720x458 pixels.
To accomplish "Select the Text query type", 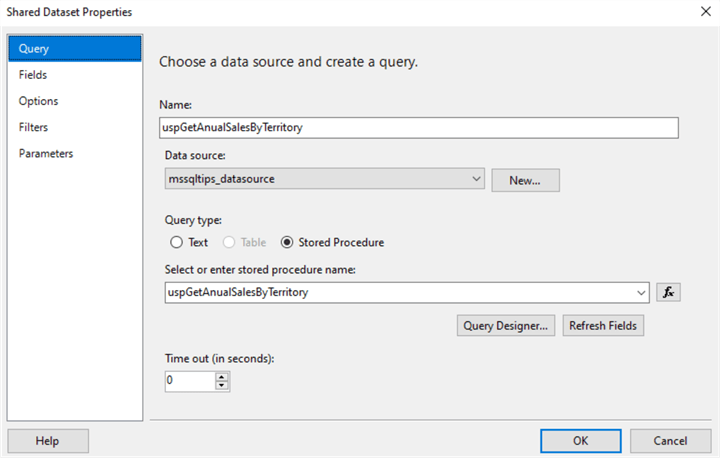I will point(177,242).
